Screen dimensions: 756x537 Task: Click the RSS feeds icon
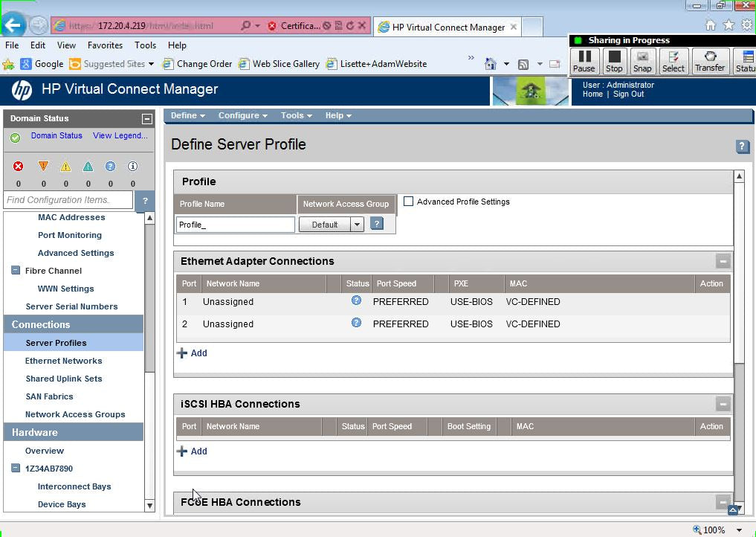(523, 64)
